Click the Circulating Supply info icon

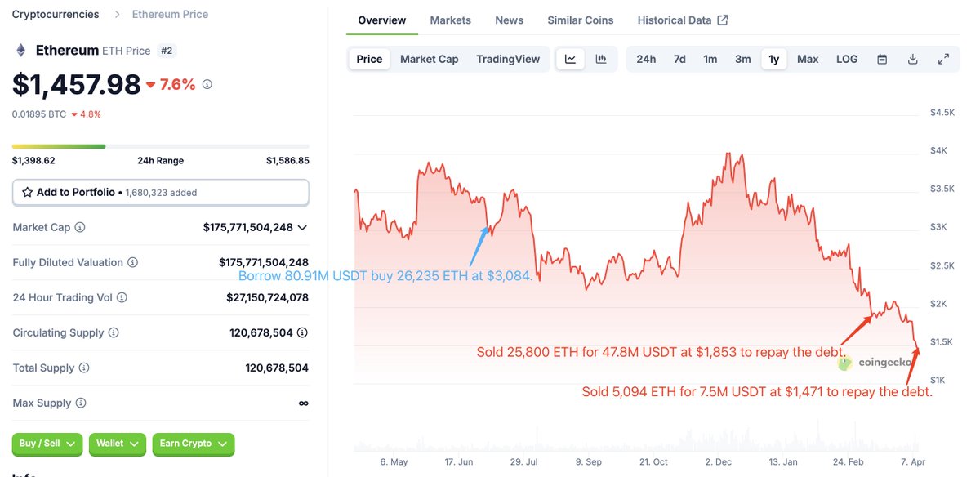pyautogui.click(x=114, y=333)
